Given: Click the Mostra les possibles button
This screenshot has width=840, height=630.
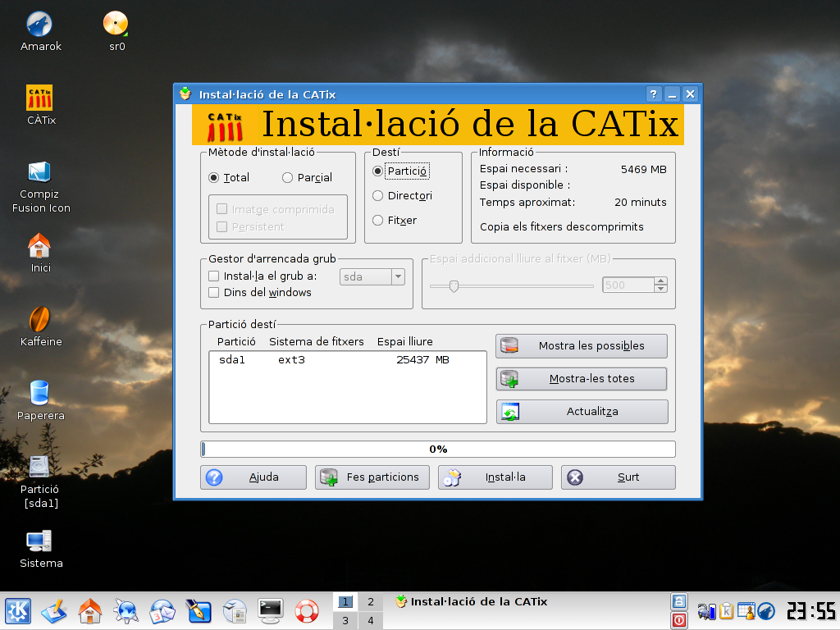Looking at the screenshot, I should 582,345.
